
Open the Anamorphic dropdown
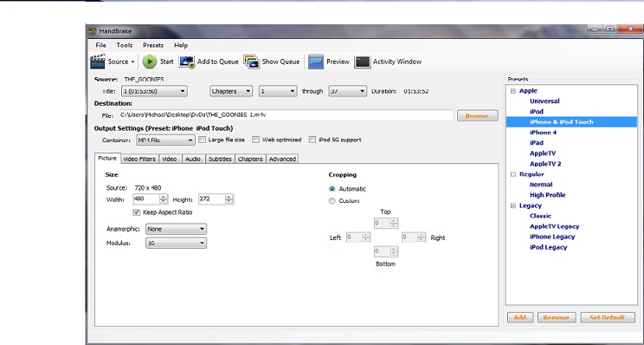click(x=177, y=229)
